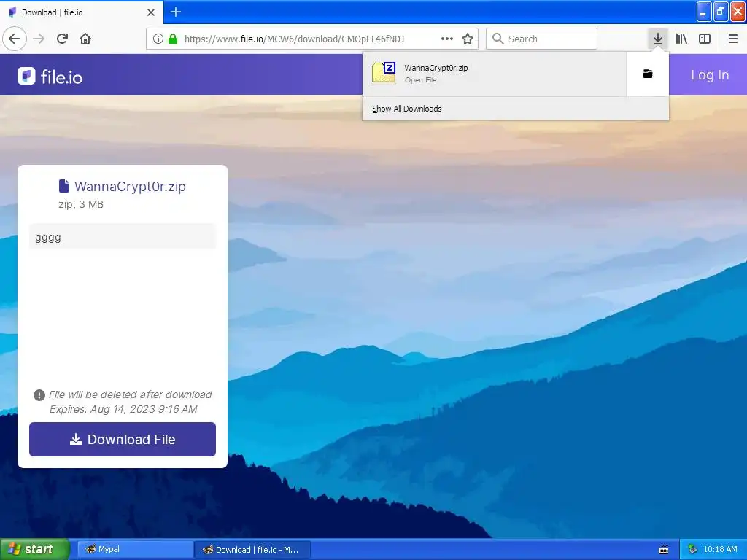Reload the current page
747x560 pixels.
[62, 39]
